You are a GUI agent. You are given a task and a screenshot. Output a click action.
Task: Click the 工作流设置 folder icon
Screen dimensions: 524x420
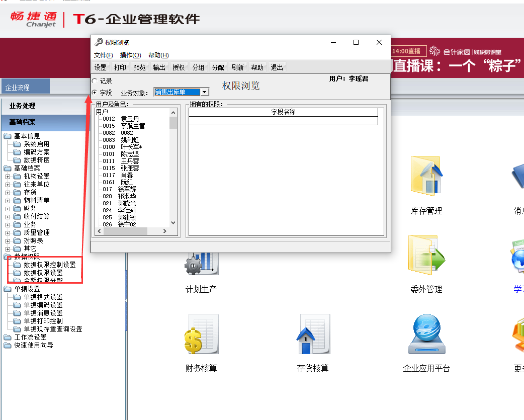[8, 337]
